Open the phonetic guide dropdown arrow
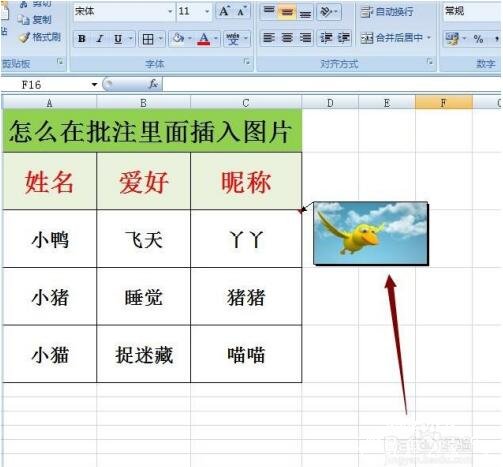 [x=246, y=39]
